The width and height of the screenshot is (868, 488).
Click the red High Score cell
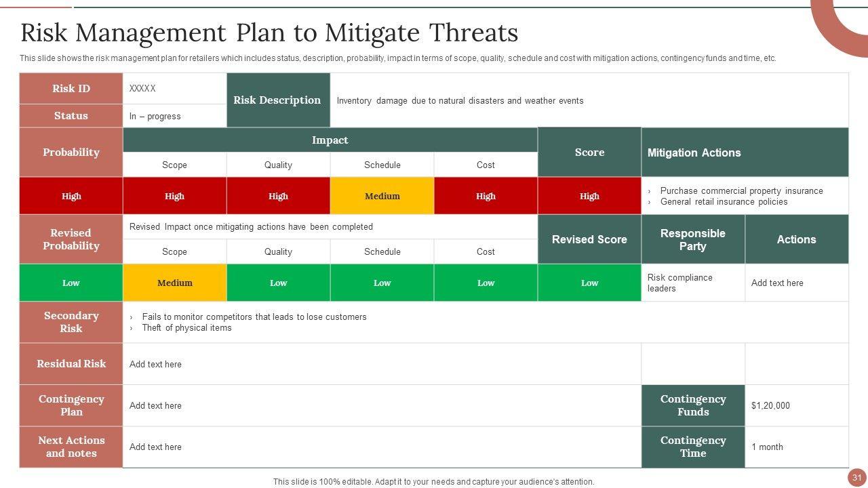click(x=589, y=196)
